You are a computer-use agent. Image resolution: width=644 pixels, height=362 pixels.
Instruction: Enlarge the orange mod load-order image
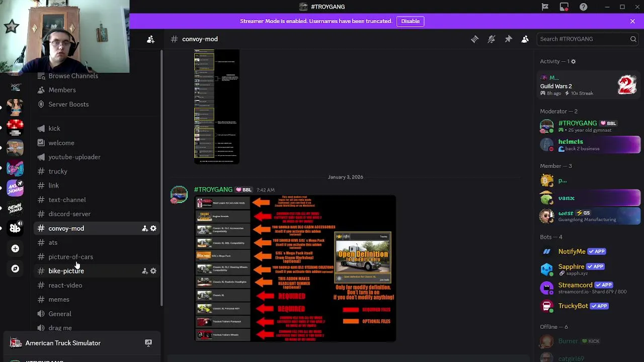295,268
